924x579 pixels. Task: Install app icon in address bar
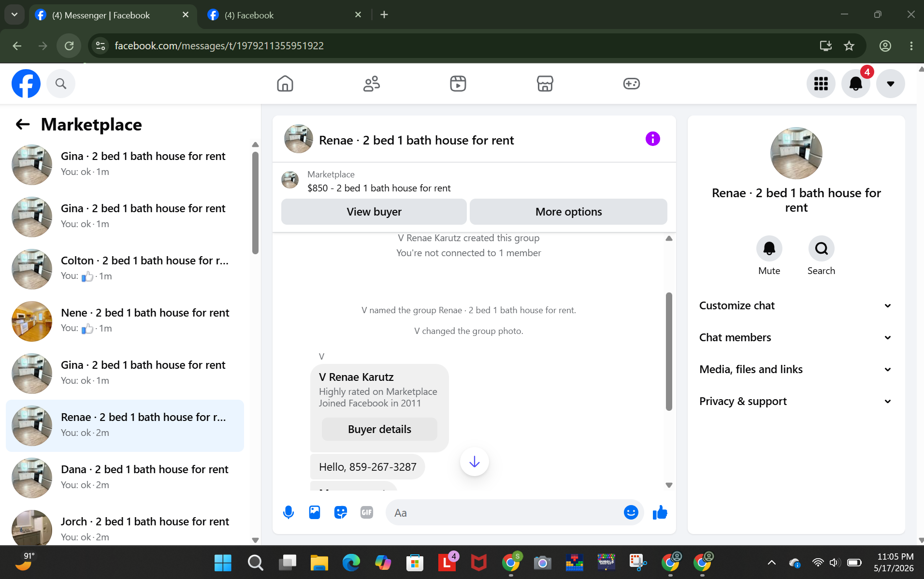pyautogui.click(x=826, y=46)
